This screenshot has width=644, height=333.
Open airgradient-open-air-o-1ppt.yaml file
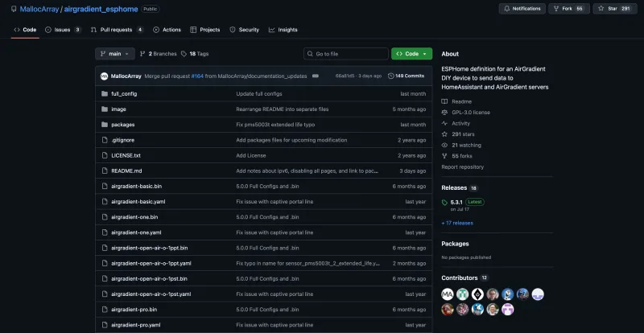[151, 263]
